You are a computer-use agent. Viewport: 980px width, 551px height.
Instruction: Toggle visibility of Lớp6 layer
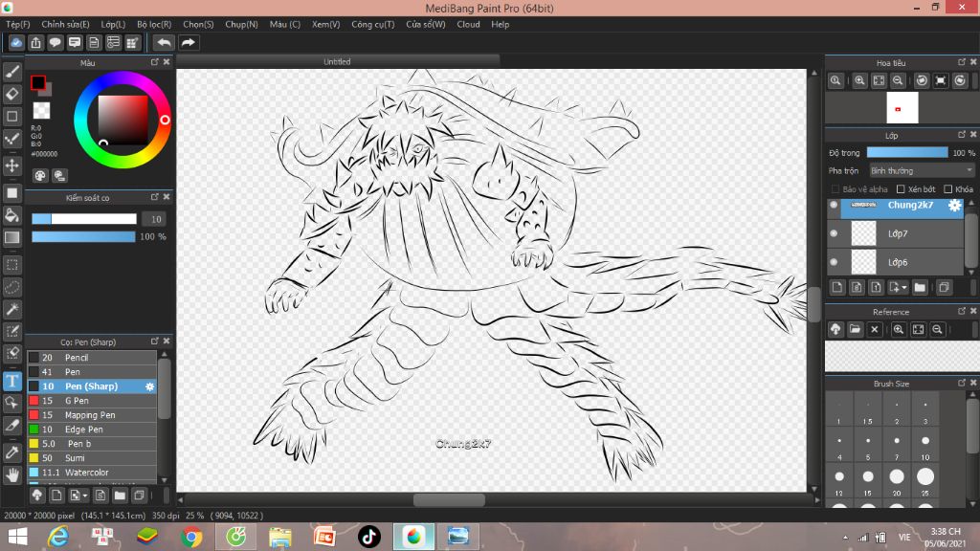(x=834, y=262)
